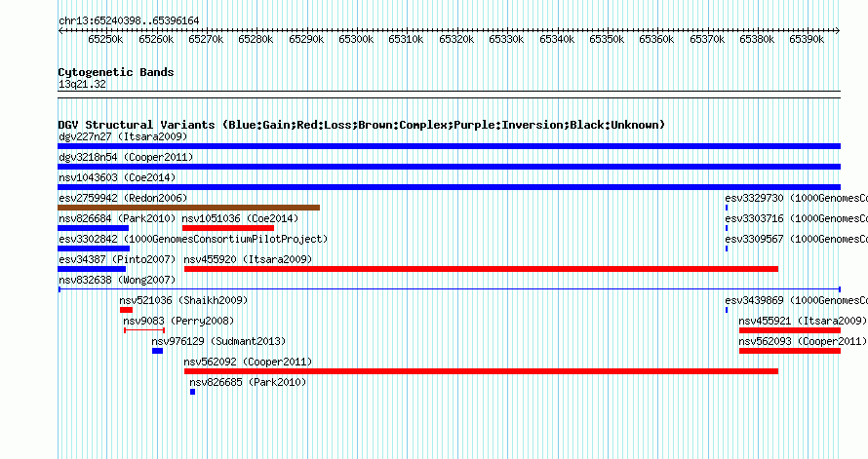
Task: Select the esv3439869 variant label
Action: pos(797,300)
